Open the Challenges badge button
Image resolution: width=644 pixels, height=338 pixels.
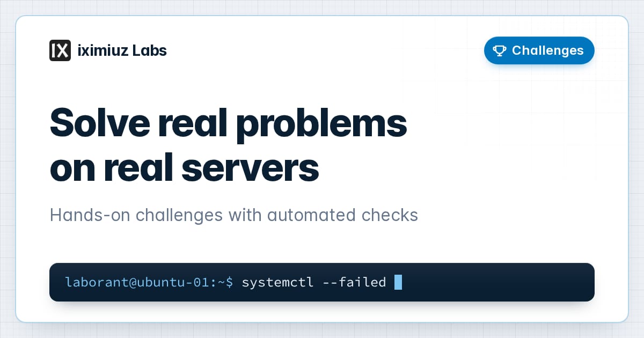[x=539, y=50]
